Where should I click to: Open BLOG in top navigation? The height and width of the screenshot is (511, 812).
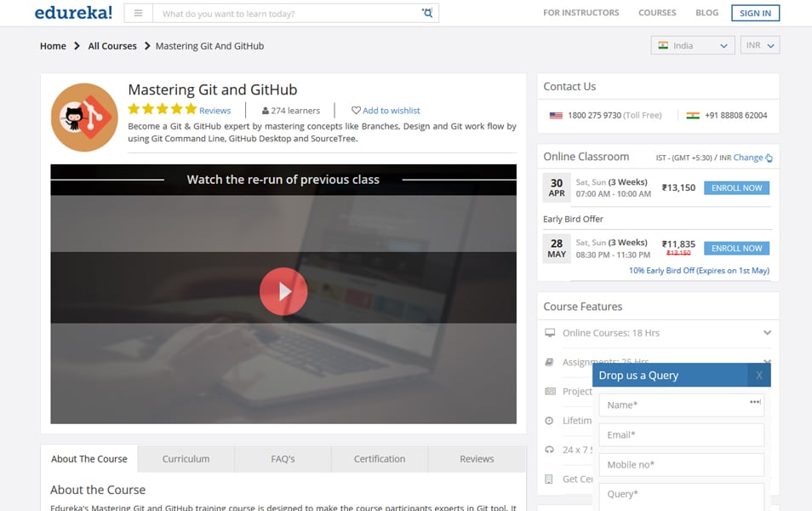coord(706,13)
